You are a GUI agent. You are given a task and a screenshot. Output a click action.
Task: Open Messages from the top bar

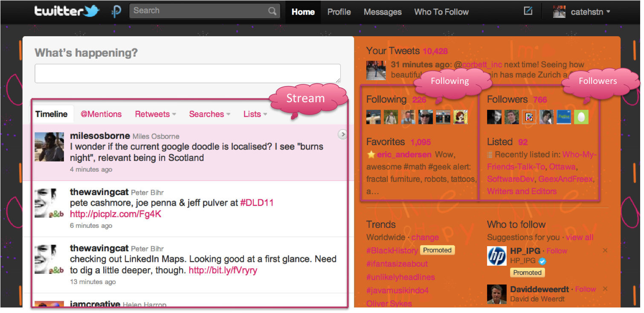coord(382,12)
